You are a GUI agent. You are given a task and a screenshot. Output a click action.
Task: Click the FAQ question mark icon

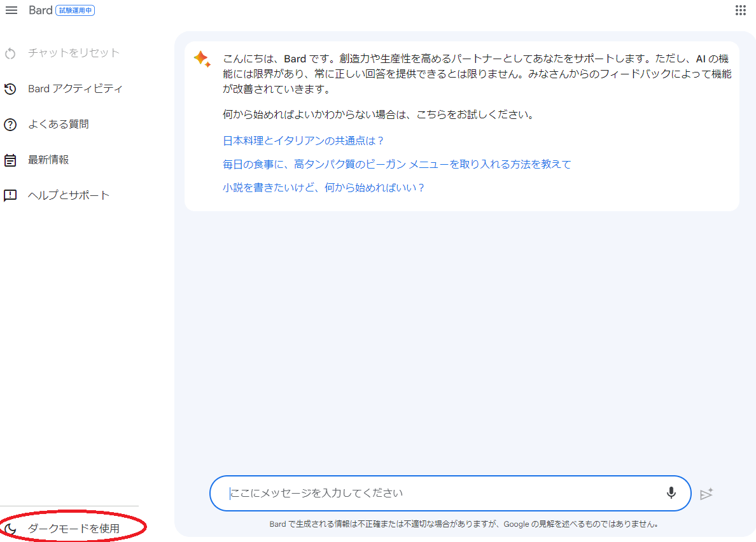[10, 125]
